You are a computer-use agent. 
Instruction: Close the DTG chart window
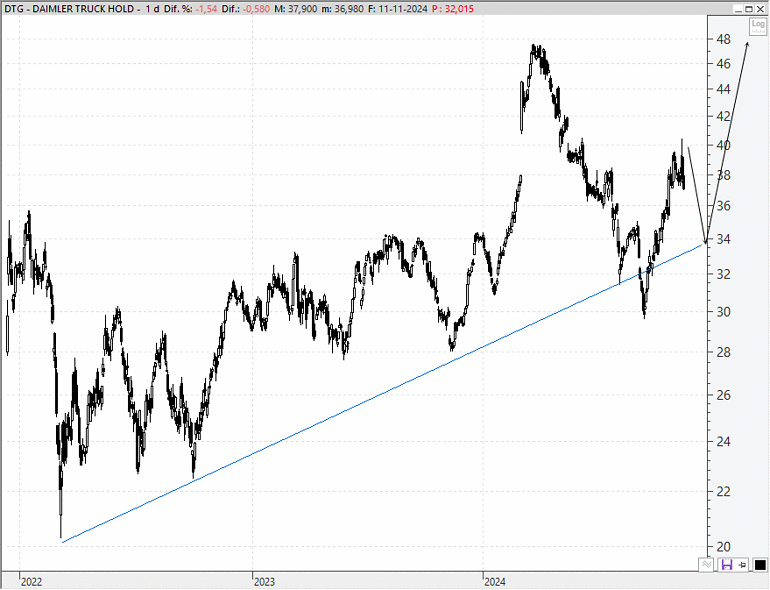pyautogui.click(x=761, y=9)
